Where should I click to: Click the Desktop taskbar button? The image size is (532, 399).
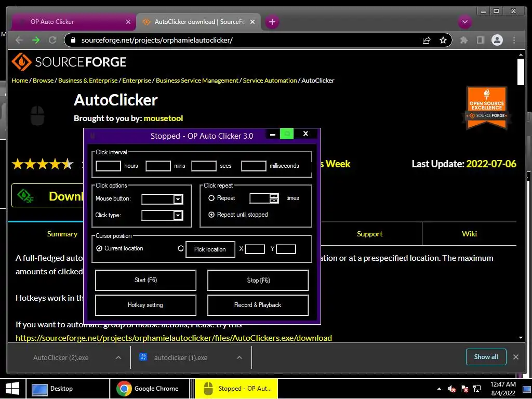click(68, 389)
